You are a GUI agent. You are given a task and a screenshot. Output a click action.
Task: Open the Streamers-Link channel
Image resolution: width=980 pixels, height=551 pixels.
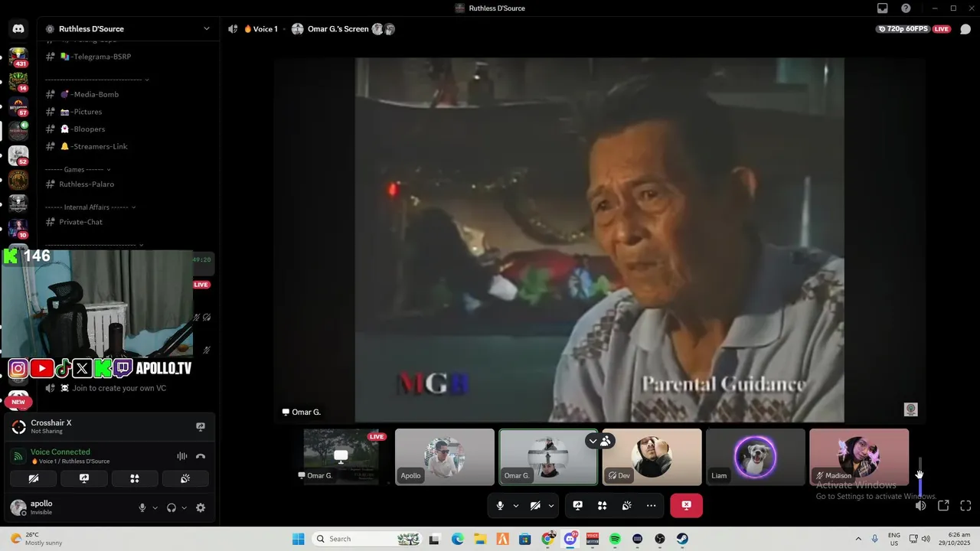click(126, 146)
